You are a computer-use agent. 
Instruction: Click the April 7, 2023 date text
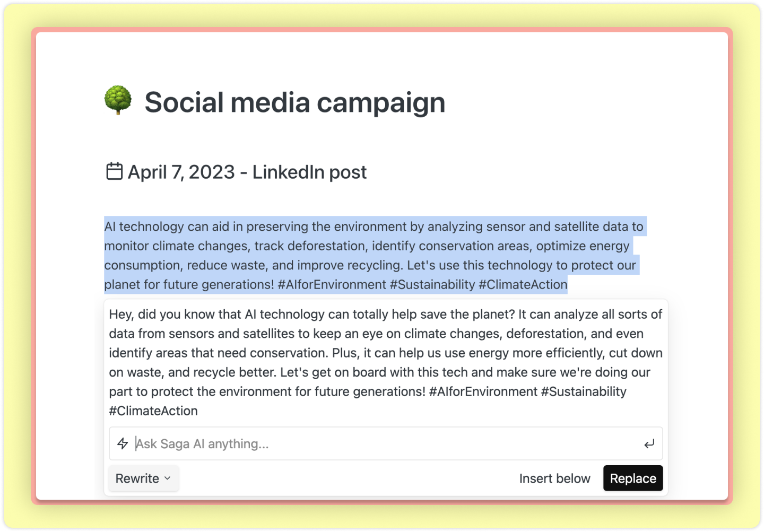(181, 172)
